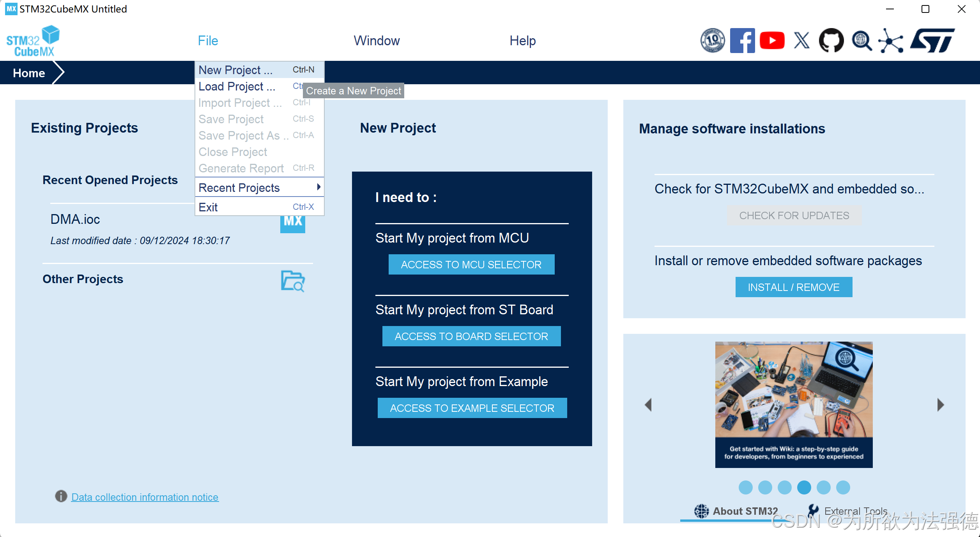This screenshot has width=980, height=537.
Task: Click the ST community network icon
Action: (x=891, y=41)
